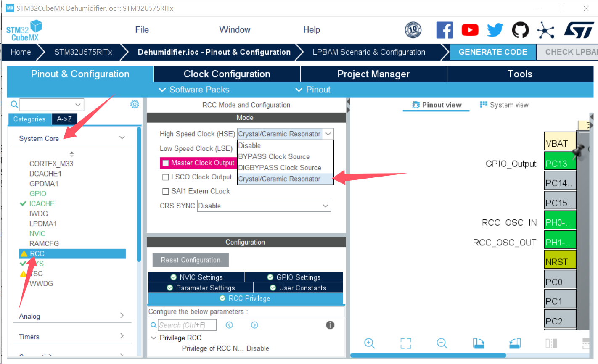Open the GitHub icon

click(x=520, y=30)
